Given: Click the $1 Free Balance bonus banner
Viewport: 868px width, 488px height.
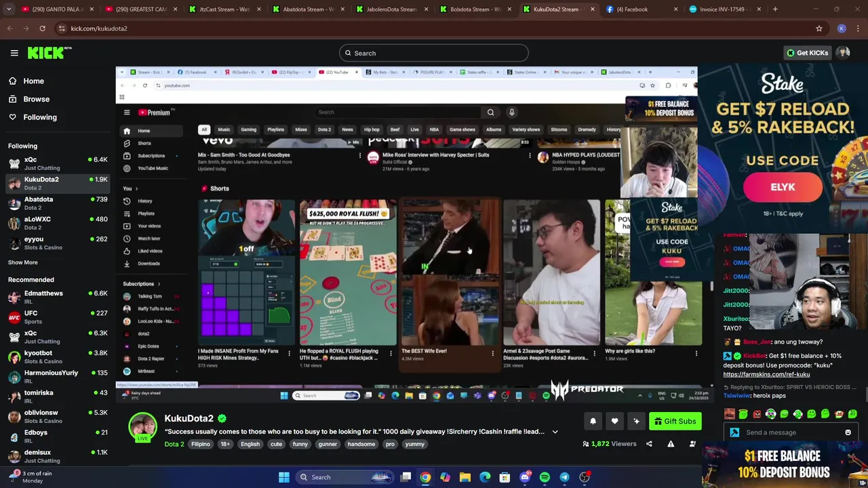Looking at the screenshot, I should [x=785, y=464].
